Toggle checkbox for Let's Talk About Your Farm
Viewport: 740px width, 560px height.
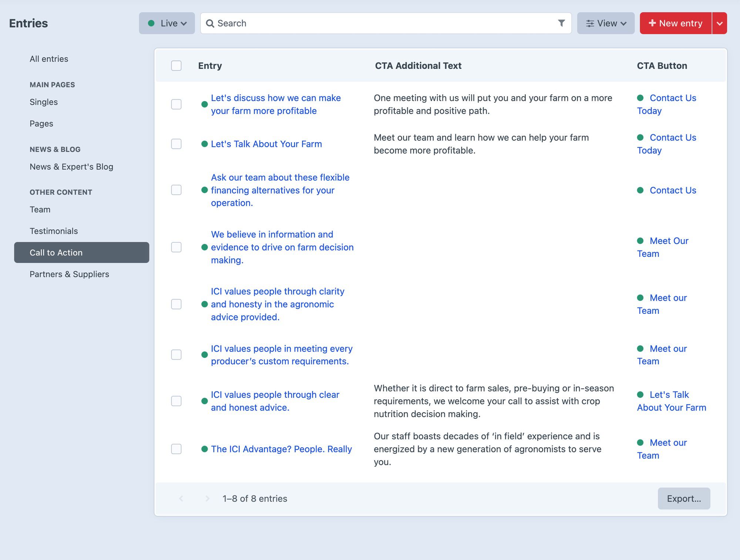[x=176, y=144]
